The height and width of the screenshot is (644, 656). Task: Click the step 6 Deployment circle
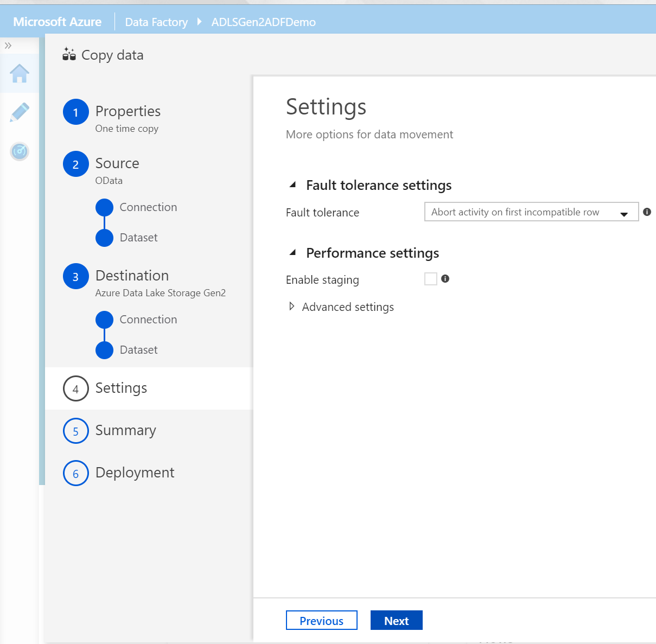[75, 473]
